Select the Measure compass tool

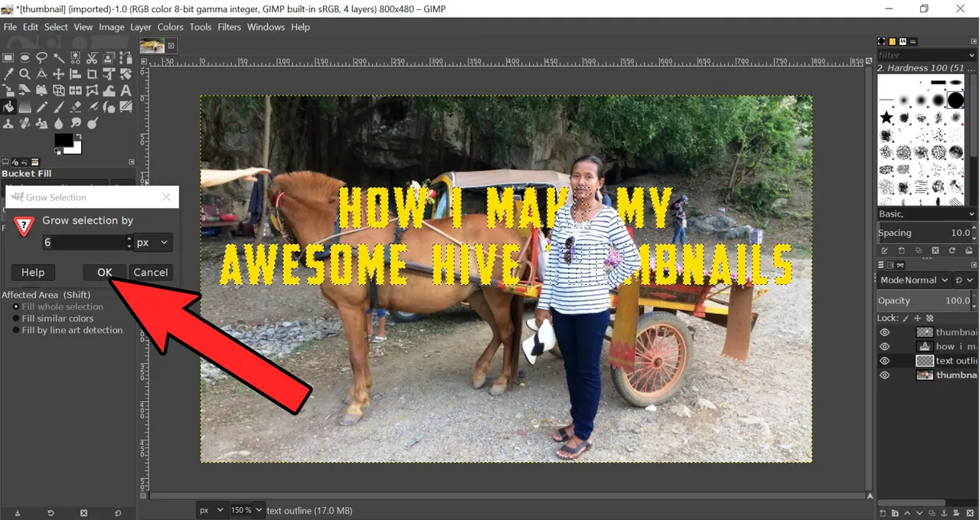tap(41, 74)
